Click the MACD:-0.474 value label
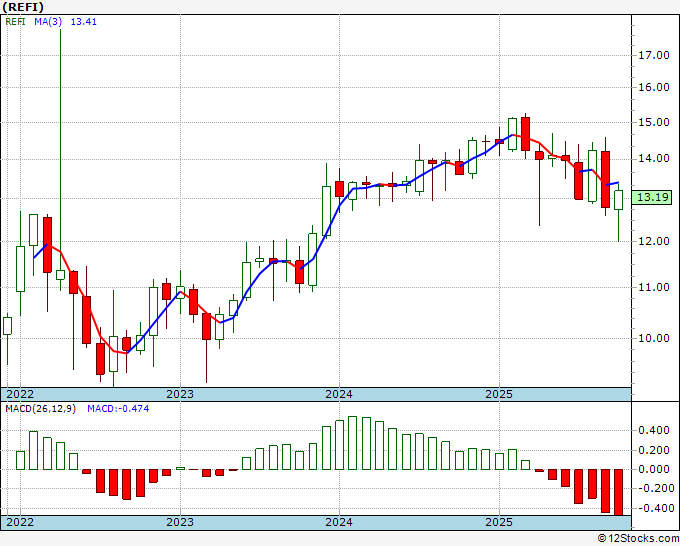Viewport: 680px width, 546px height. pos(118,409)
